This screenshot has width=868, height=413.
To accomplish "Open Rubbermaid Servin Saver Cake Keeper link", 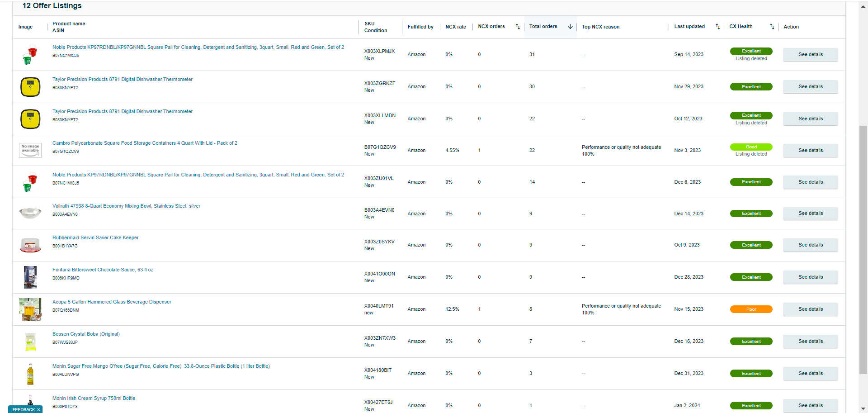I will click(x=95, y=237).
